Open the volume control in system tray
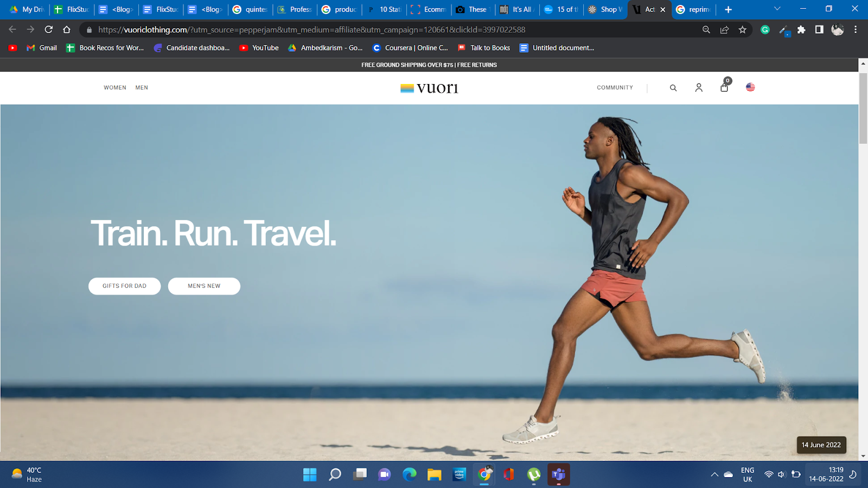Viewport: 868px width, 488px height. tap(782, 474)
